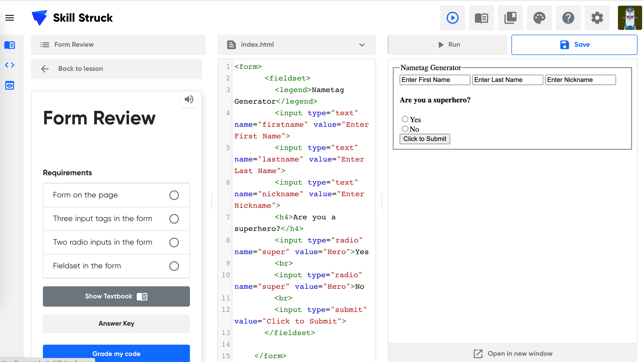
Task: Click the play circle icon in header
Action: pyautogui.click(x=452, y=18)
